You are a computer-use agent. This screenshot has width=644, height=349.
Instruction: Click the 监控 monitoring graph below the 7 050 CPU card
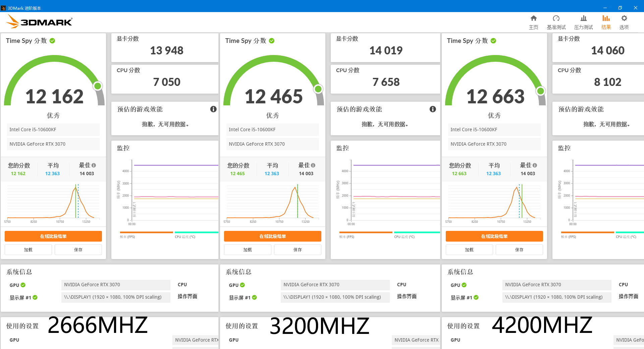pos(168,192)
